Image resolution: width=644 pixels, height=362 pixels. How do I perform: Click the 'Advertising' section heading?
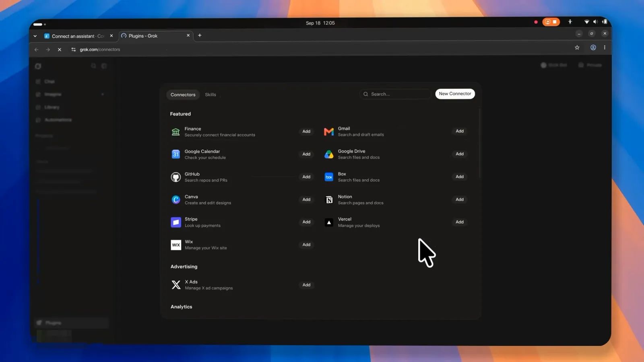click(x=184, y=267)
